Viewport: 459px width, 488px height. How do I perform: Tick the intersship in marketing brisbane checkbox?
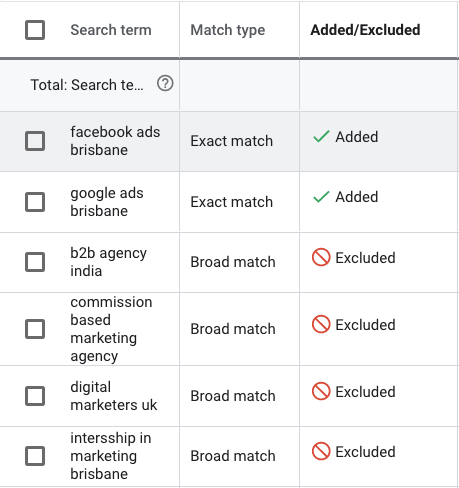click(x=35, y=456)
